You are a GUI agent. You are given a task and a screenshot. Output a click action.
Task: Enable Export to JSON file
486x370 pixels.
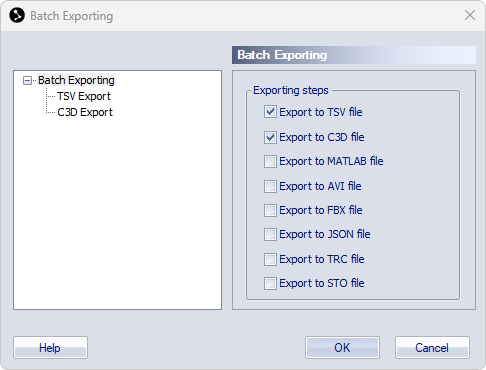click(x=270, y=234)
